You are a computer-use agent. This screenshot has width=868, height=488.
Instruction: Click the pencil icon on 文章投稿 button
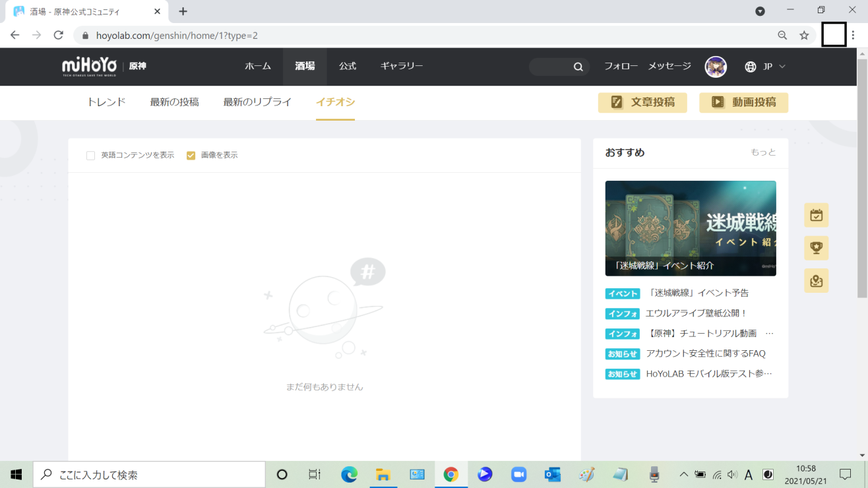tap(619, 102)
